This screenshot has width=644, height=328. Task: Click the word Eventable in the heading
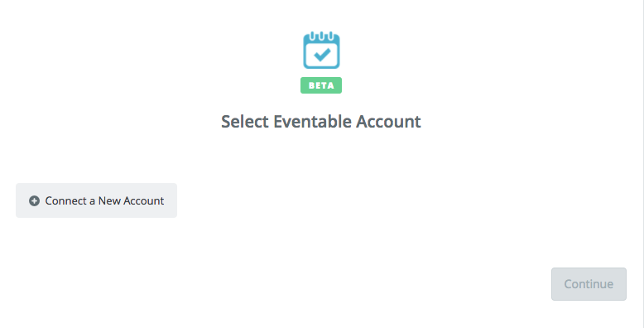point(313,122)
